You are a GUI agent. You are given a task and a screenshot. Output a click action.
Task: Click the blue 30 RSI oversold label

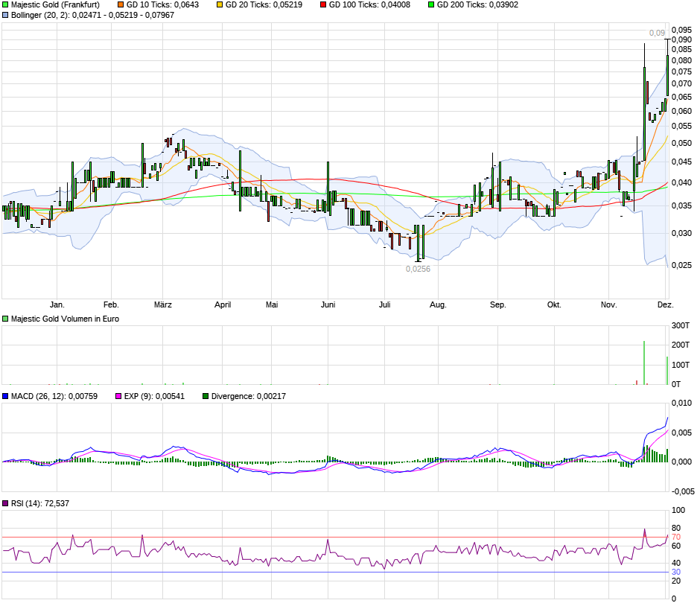pyautogui.click(x=676, y=572)
